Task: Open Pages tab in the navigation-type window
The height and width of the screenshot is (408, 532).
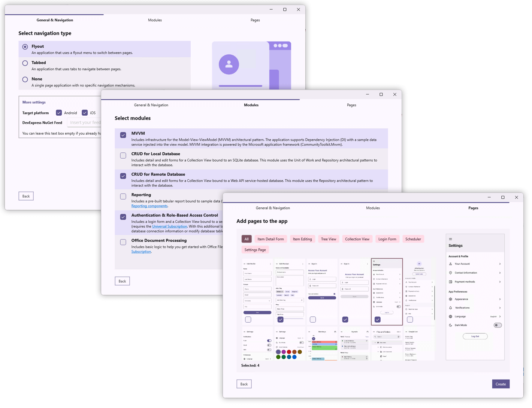Action: coord(255,20)
